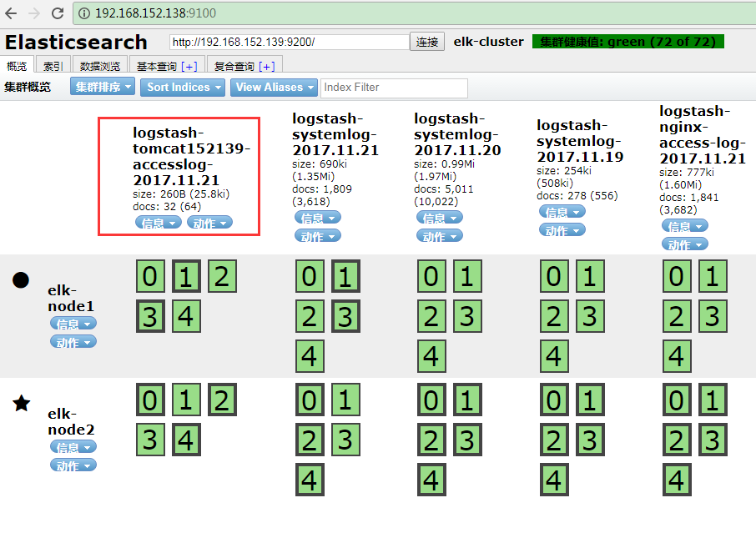The height and width of the screenshot is (533, 756).
Task: Open 动作 menu for logstash-tomcat152139-accesslog index
Action: point(209,223)
